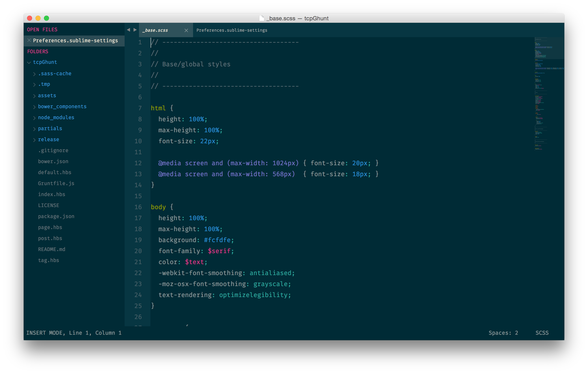Open Gruntfile.js from the sidebar
This screenshot has width=588, height=374.
[x=56, y=183]
